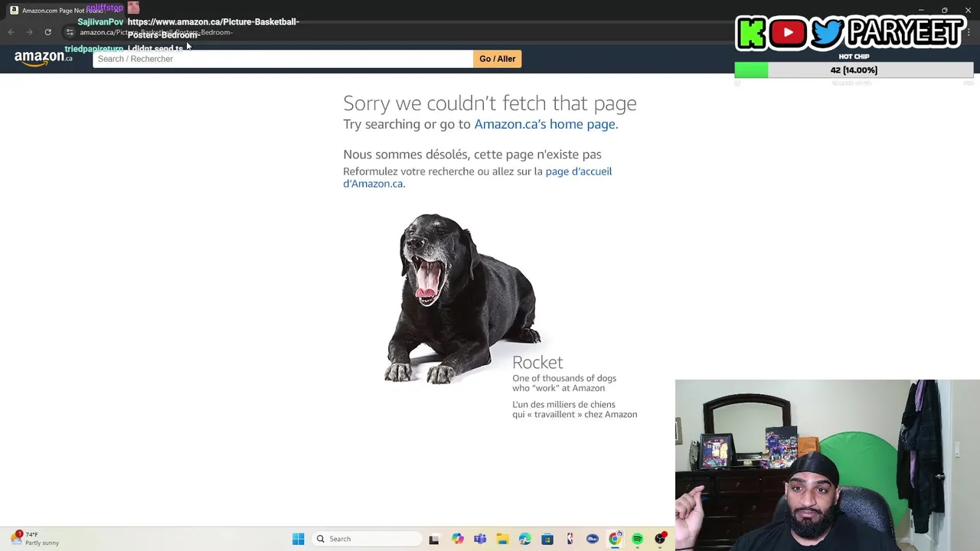980x551 pixels.
Task: Open OBS Studio from the taskbar
Action: [660, 539]
